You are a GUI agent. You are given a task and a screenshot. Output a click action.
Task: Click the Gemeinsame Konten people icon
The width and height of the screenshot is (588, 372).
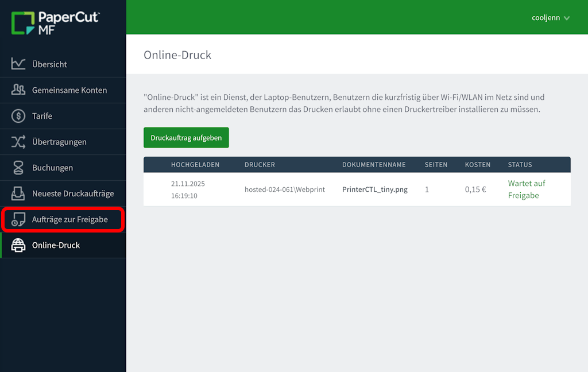(x=18, y=90)
